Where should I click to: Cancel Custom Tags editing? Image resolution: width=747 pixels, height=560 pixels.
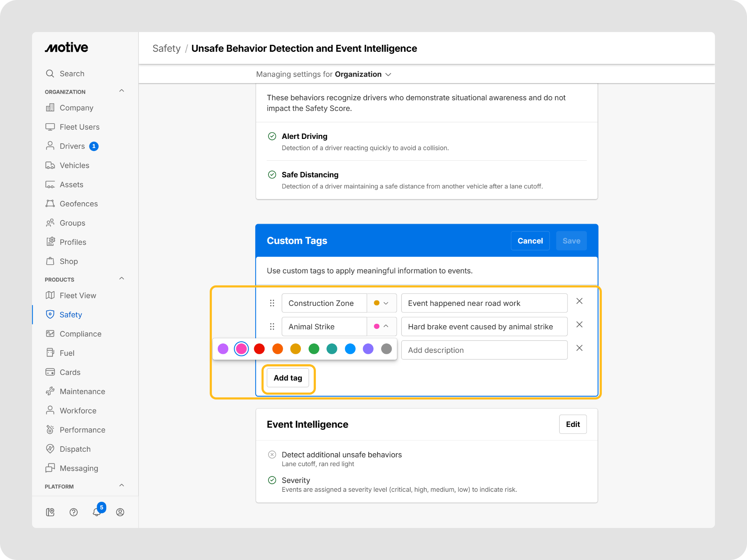[x=530, y=241]
